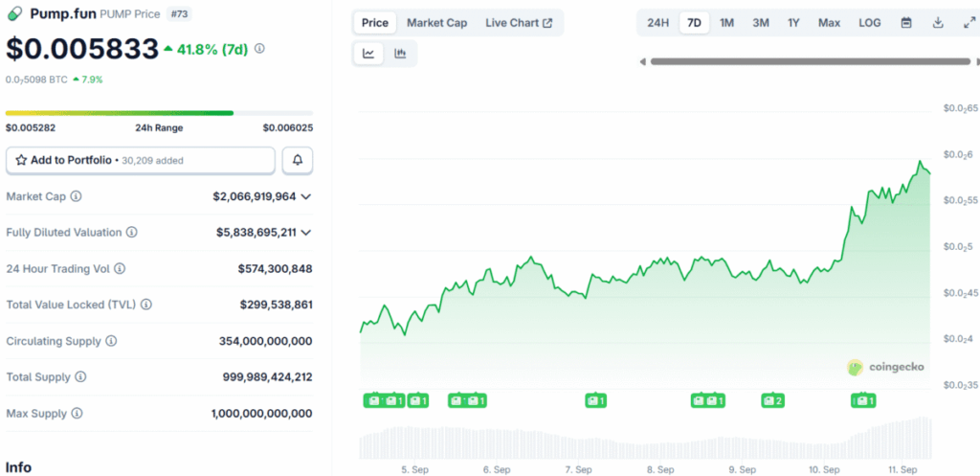Select the 24H time range

click(x=658, y=23)
